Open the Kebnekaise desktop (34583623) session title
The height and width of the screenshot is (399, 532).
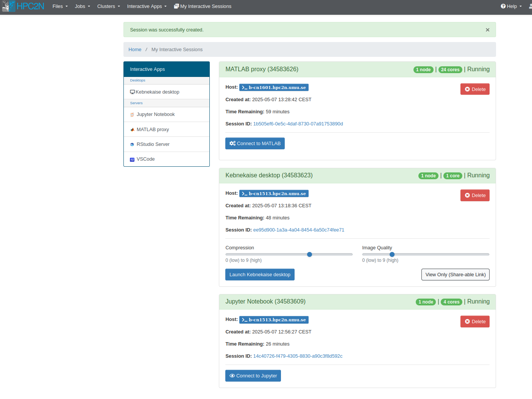pos(269,175)
